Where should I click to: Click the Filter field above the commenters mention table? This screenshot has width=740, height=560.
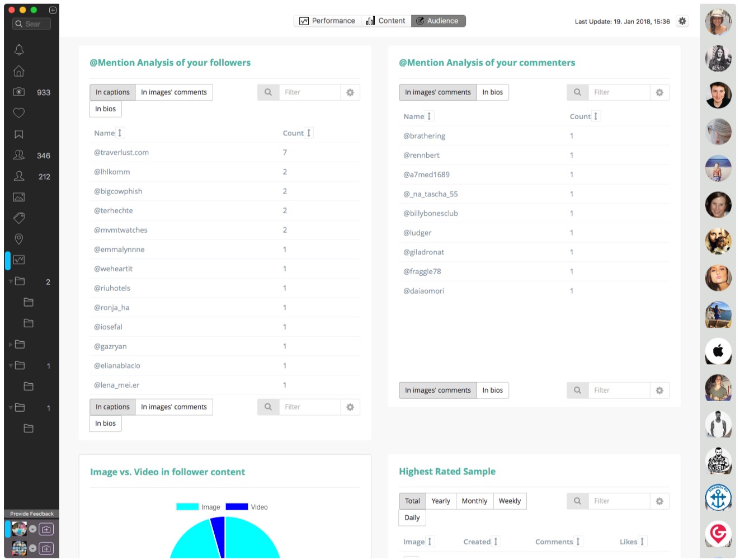(619, 92)
